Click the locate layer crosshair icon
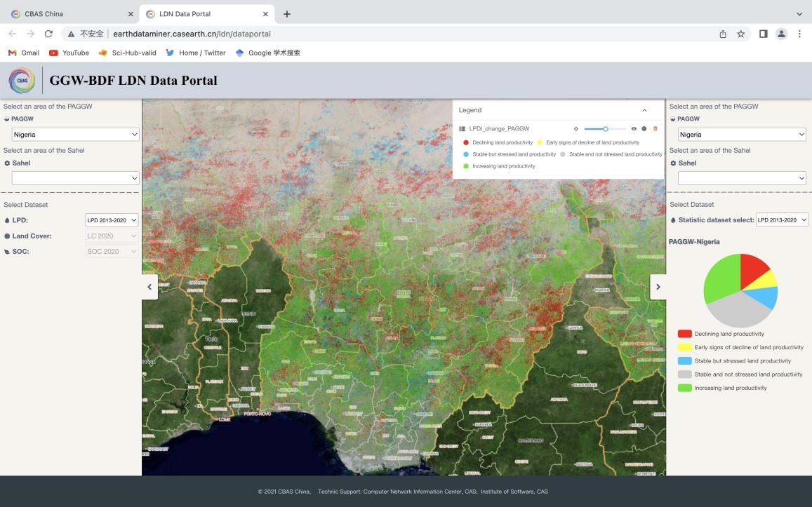 coord(576,129)
